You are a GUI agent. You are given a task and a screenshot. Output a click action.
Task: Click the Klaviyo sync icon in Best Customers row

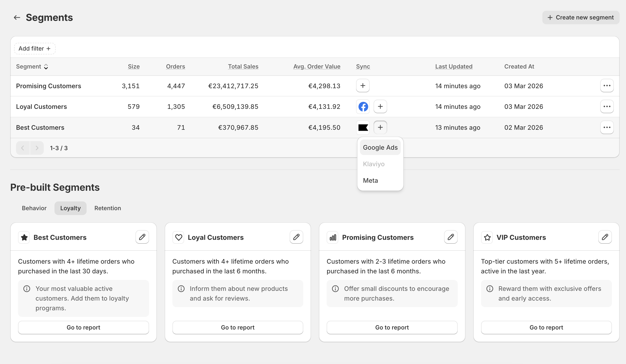(363, 127)
